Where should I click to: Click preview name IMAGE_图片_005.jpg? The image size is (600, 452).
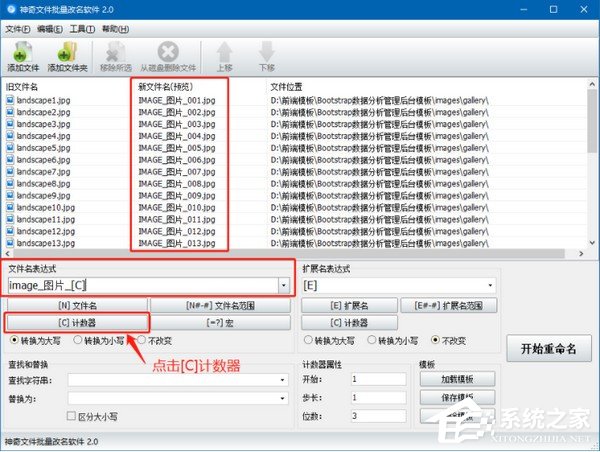[177, 148]
